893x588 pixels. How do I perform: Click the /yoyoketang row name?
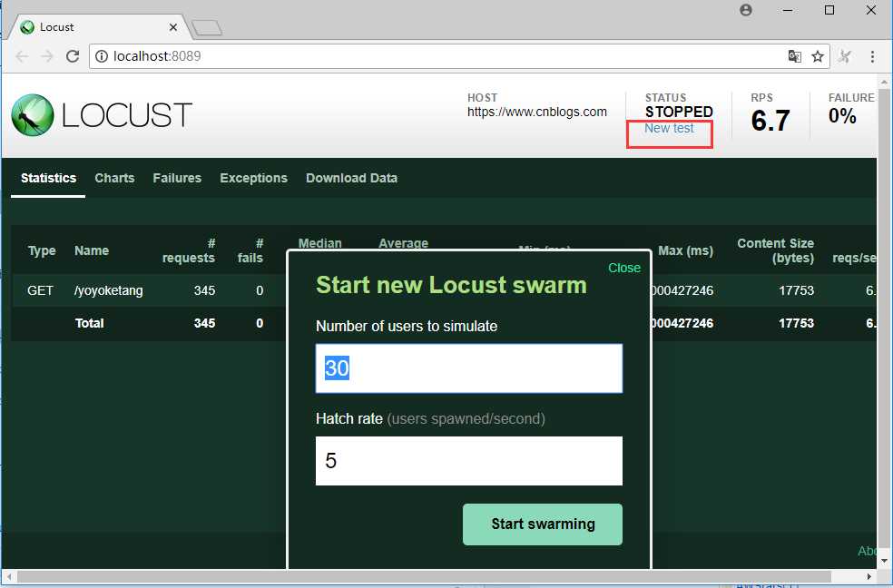point(108,291)
